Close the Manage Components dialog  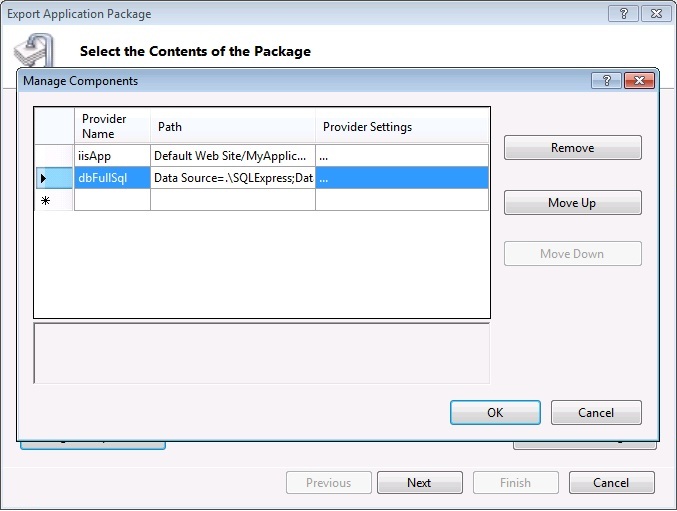[639, 80]
